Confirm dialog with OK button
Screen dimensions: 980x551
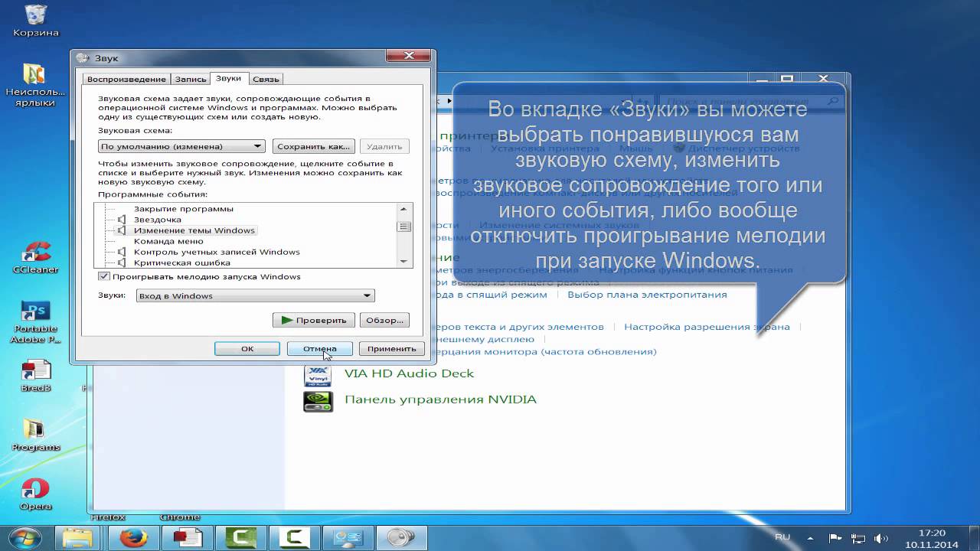click(x=247, y=348)
